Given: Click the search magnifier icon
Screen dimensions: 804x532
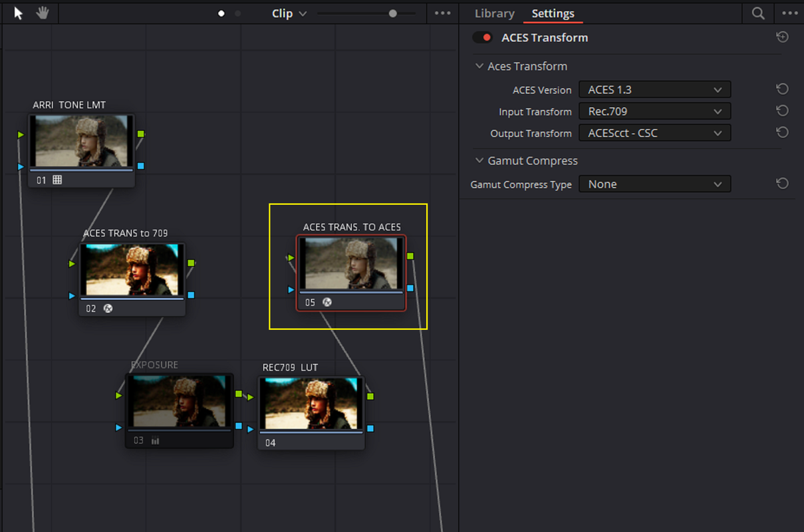Looking at the screenshot, I should pyautogui.click(x=758, y=13).
